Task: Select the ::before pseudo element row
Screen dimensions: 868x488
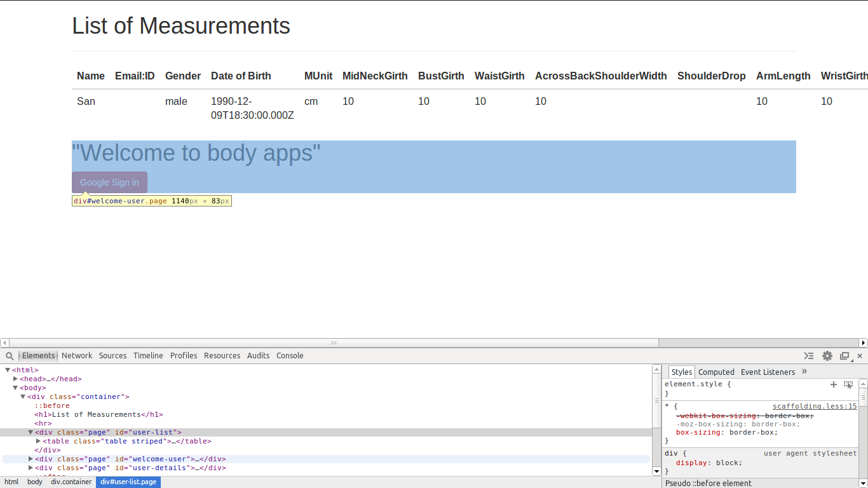Action: click(x=52, y=405)
